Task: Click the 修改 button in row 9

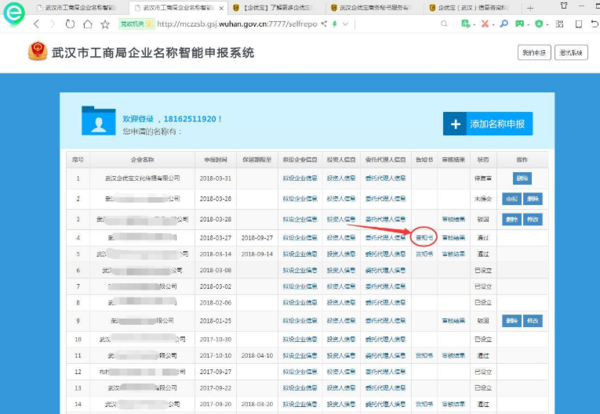Action: point(533,321)
